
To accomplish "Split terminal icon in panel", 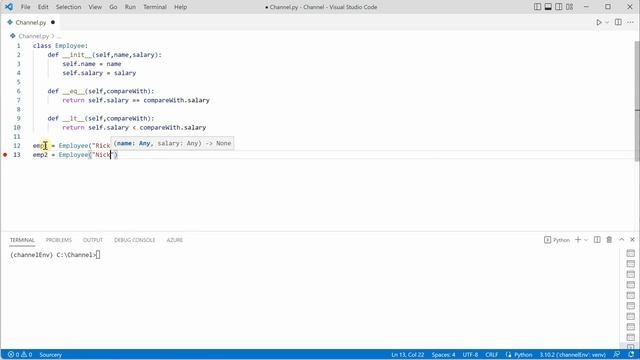I will coord(597,240).
